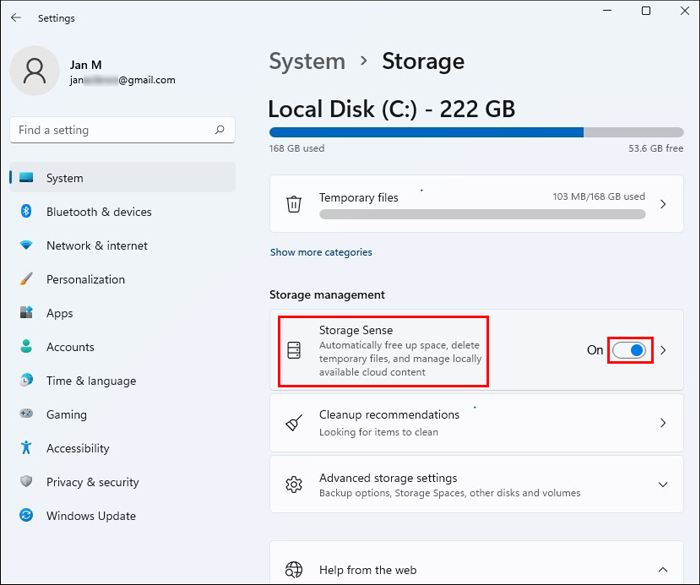Click System breadcrumb link
The image size is (700, 585).
coord(307,61)
